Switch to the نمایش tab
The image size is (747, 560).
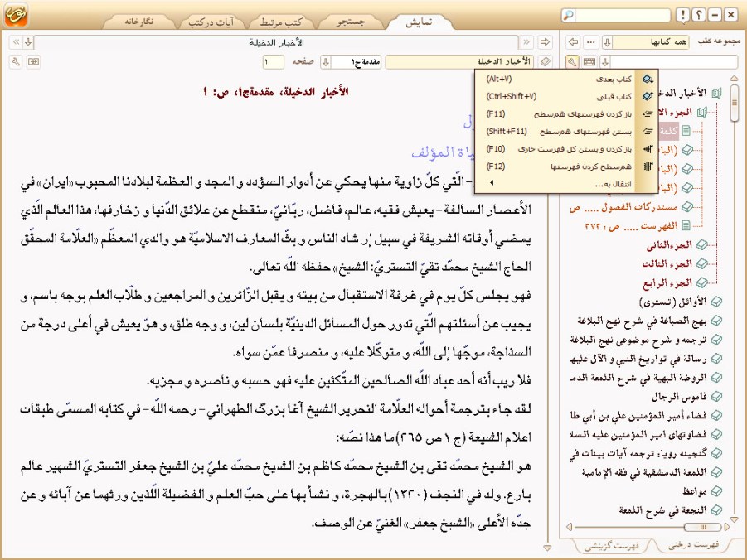point(419,22)
